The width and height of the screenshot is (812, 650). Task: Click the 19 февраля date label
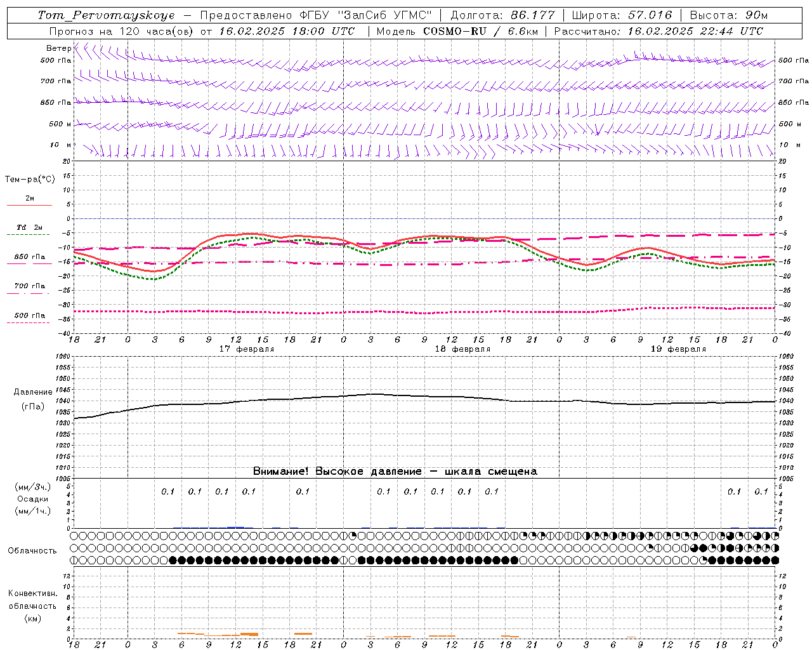tap(678, 349)
